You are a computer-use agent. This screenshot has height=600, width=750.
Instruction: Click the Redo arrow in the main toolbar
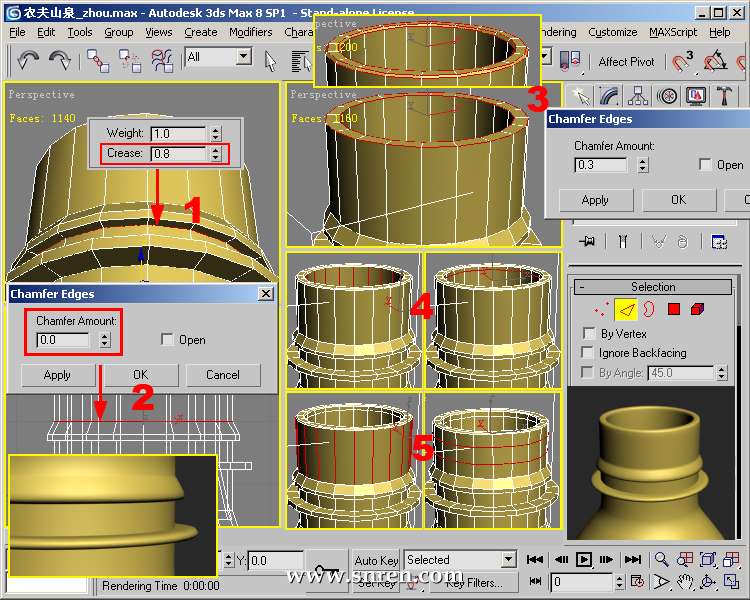[59, 60]
